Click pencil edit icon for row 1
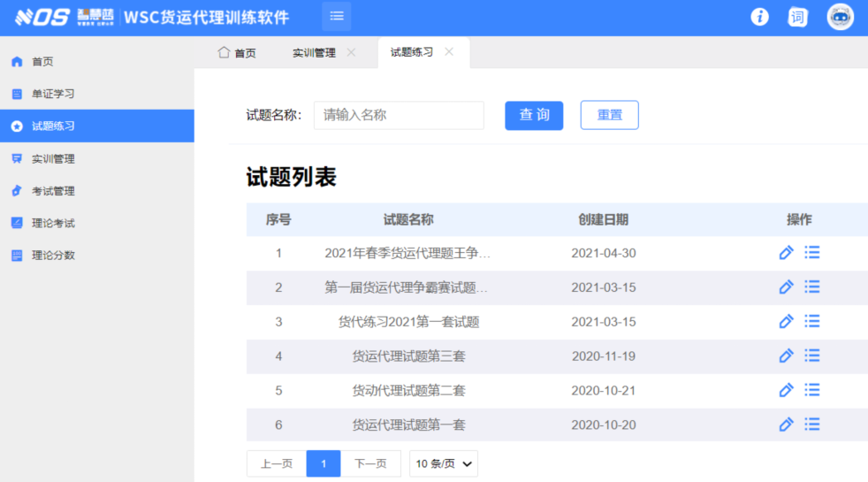 click(x=786, y=253)
